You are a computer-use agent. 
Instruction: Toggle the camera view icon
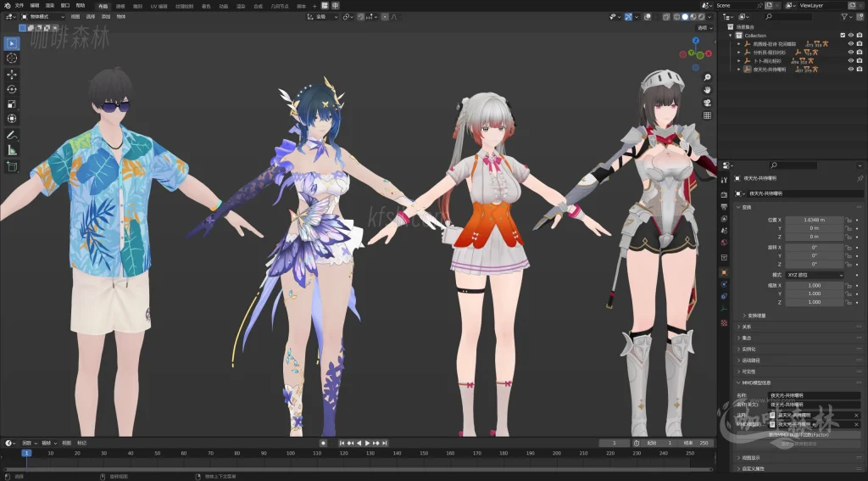click(x=707, y=103)
